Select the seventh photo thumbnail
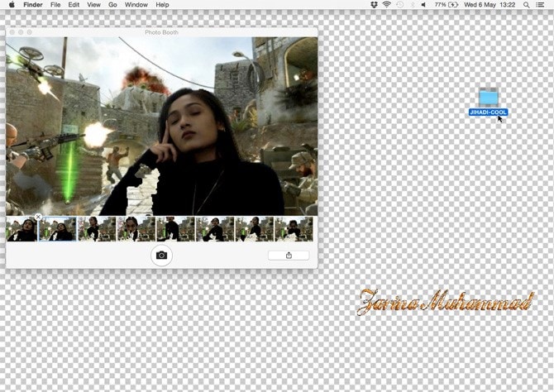554x392 pixels. [255, 229]
